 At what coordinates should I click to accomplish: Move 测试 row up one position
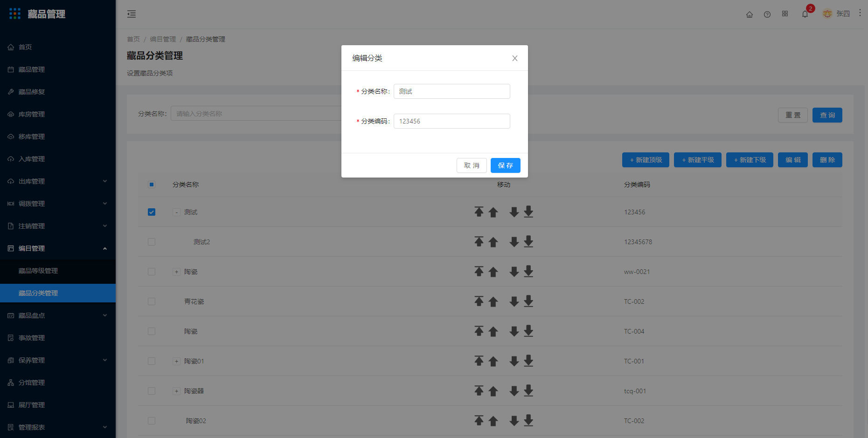493,212
